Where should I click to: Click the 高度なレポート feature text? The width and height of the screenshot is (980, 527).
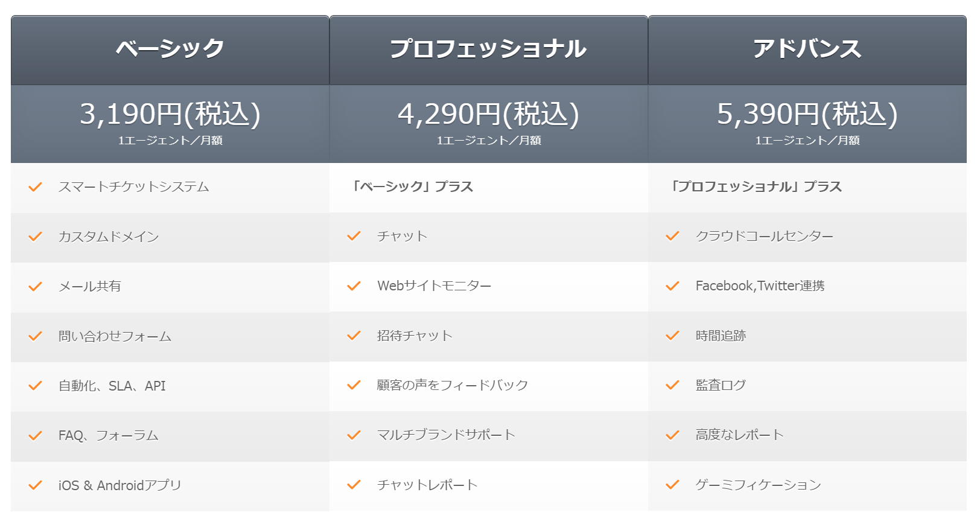point(739,435)
